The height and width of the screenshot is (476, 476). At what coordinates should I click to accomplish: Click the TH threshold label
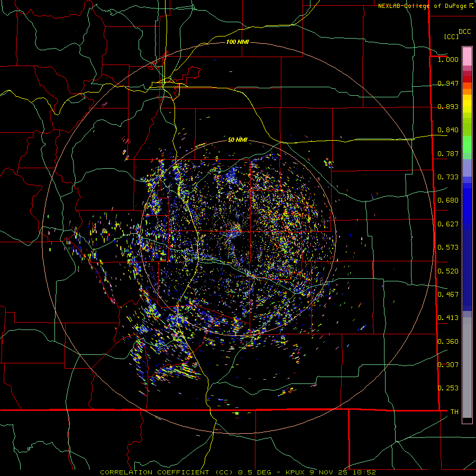click(454, 412)
